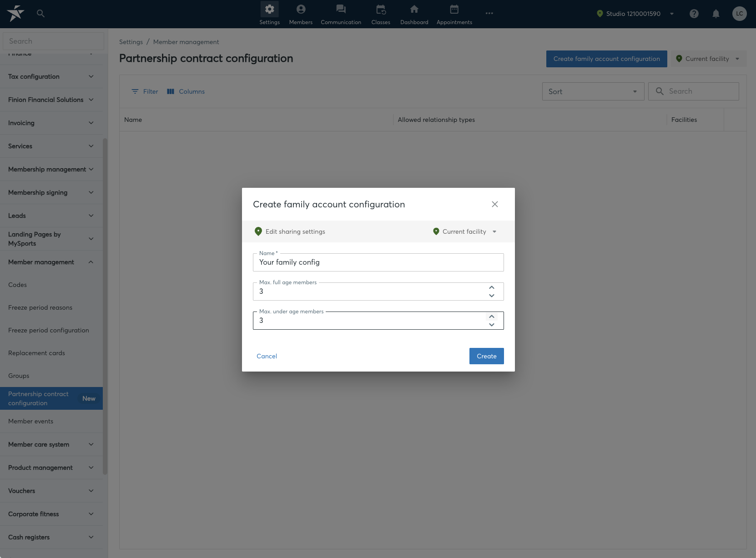The width and height of the screenshot is (756, 558).
Task: Increase Max. under age members value
Action: click(x=491, y=317)
